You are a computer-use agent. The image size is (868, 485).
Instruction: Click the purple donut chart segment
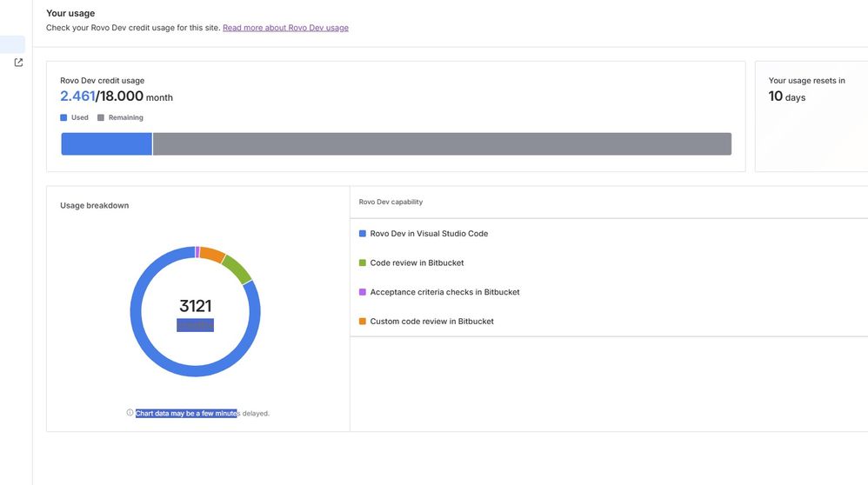point(197,251)
